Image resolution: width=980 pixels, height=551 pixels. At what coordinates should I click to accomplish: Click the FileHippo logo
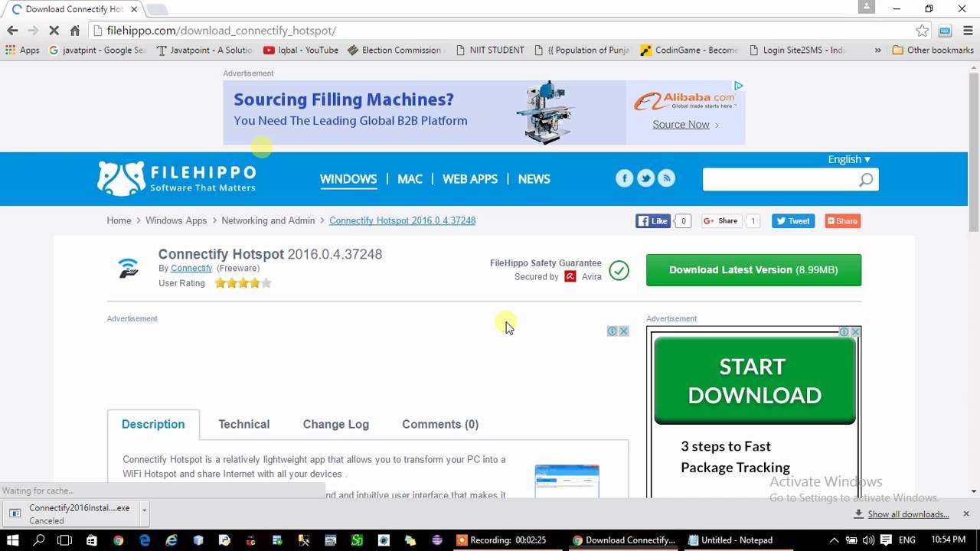tap(177, 178)
